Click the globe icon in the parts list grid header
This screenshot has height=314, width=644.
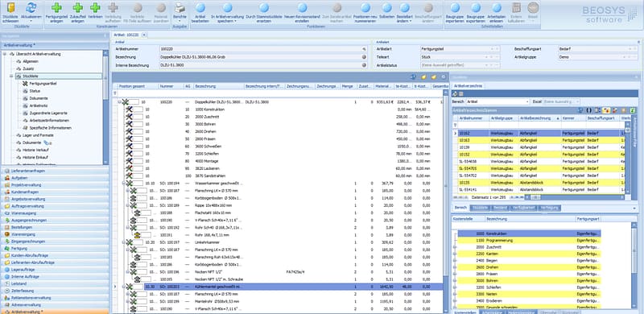click(414, 76)
